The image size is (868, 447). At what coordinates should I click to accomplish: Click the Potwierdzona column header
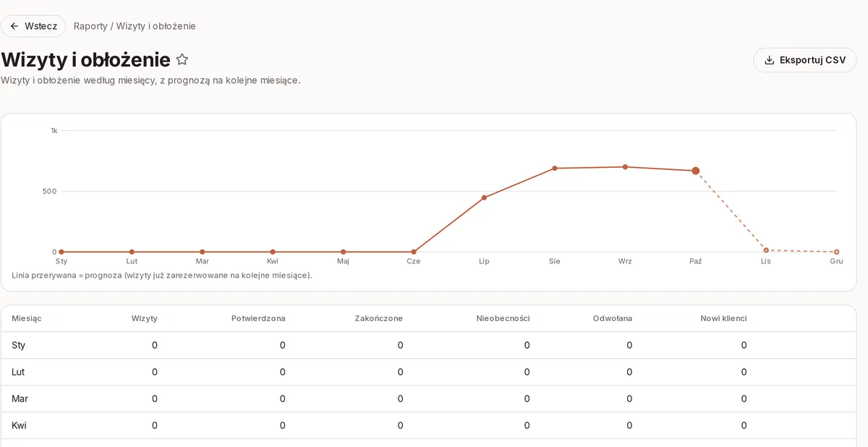pos(258,318)
